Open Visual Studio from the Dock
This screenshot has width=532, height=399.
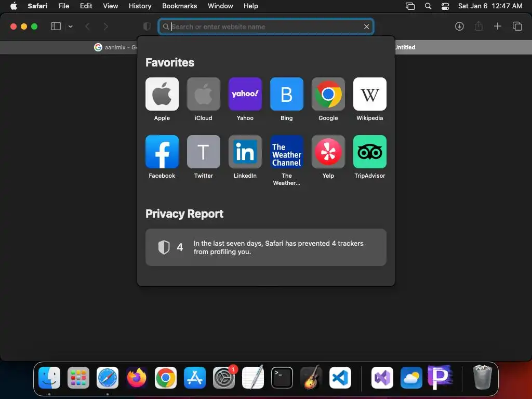(382, 378)
